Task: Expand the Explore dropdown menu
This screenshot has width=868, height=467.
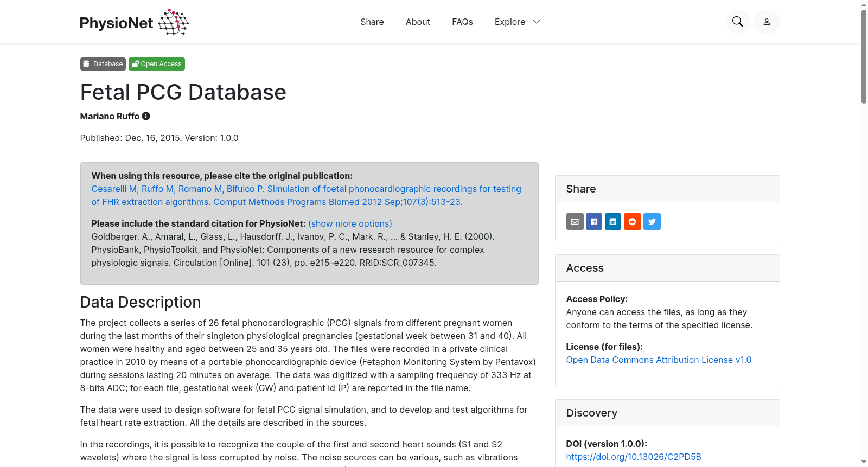Action: tap(517, 22)
